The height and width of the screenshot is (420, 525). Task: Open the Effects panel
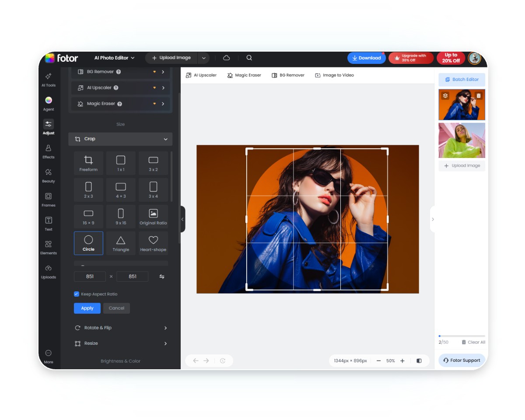tap(48, 152)
